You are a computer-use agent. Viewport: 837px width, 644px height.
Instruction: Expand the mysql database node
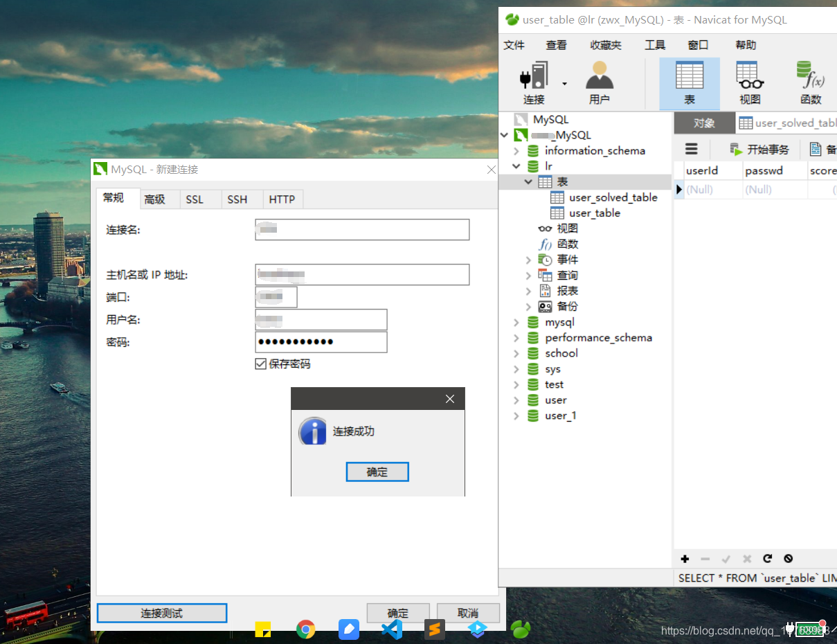click(x=516, y=322)
